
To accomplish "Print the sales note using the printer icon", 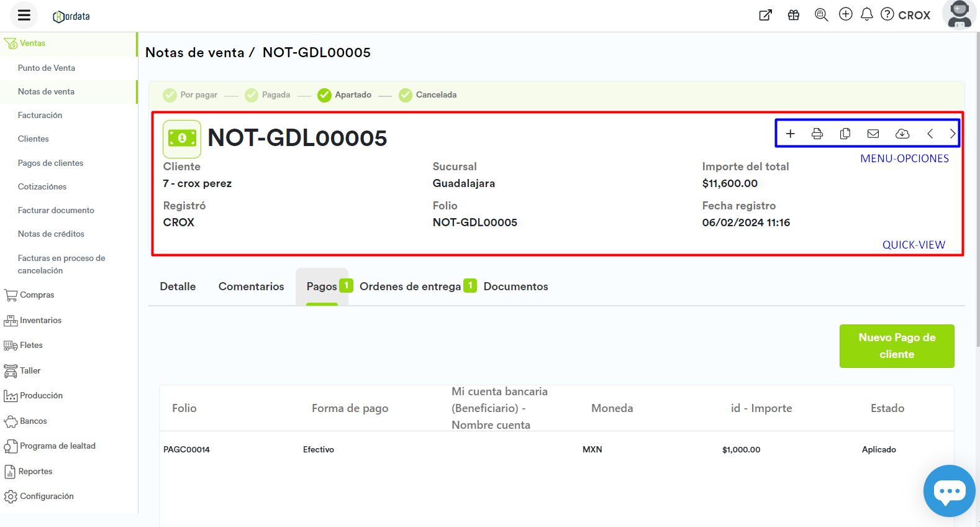I will tap(817, 134).
